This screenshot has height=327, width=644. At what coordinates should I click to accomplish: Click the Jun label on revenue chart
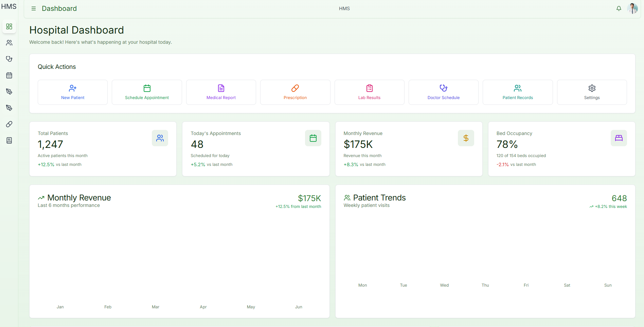(299, 307)
